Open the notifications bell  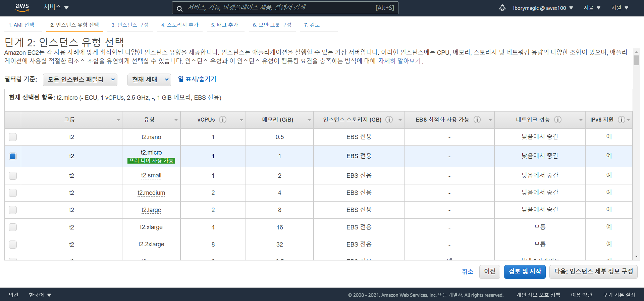[502, 8]
